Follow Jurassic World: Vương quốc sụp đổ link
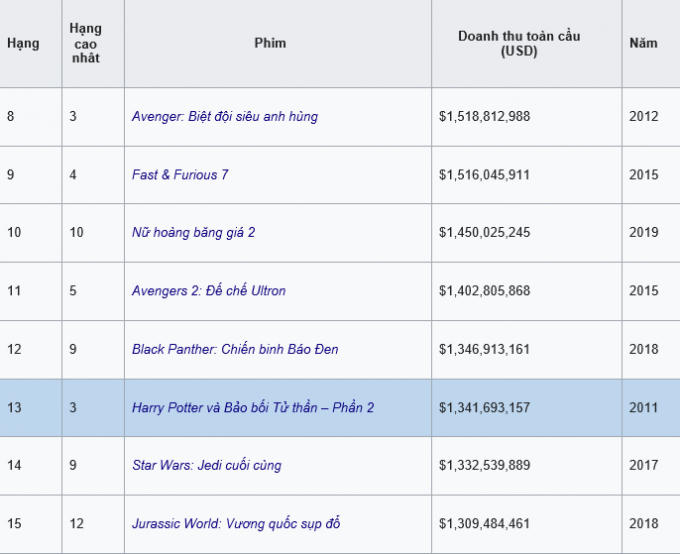Image resolution: width=680 pixels, height=554 pixels. pos(242,523)
